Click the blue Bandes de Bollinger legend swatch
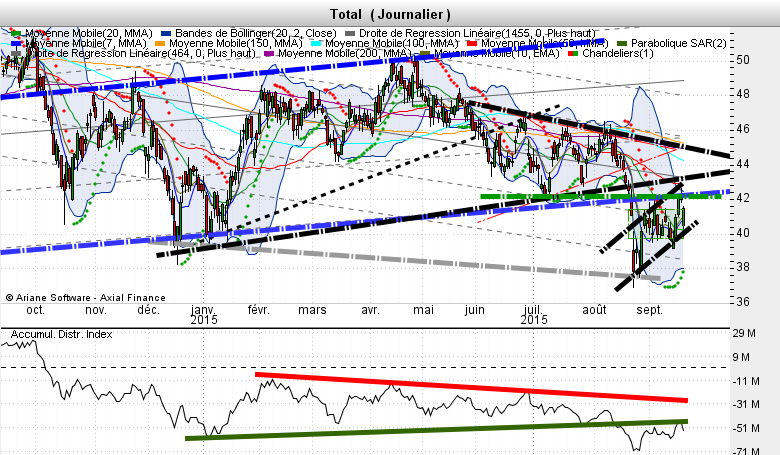The width and height of the screenshot is (780, 455). tap(166, 34)
